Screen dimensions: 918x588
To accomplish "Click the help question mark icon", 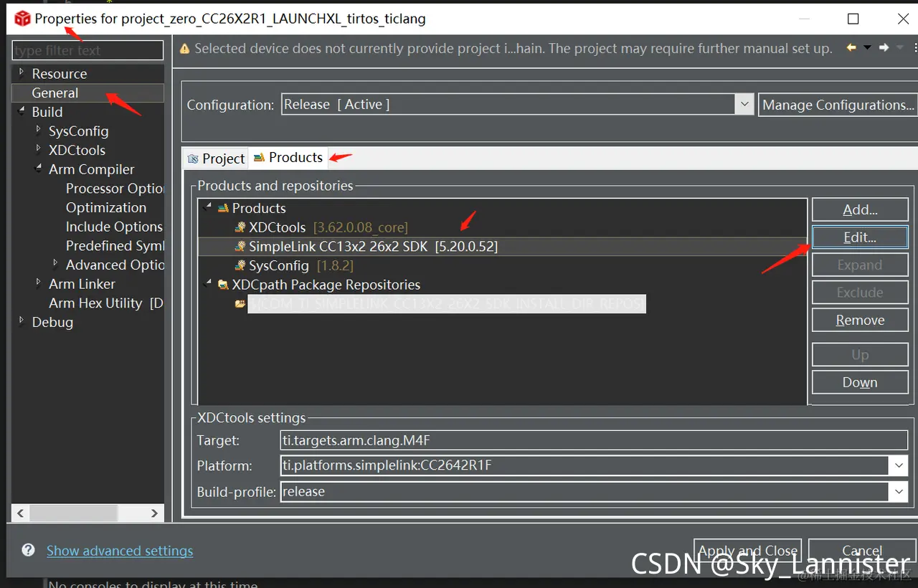I will pyautogui.click(x=28, y=550).
